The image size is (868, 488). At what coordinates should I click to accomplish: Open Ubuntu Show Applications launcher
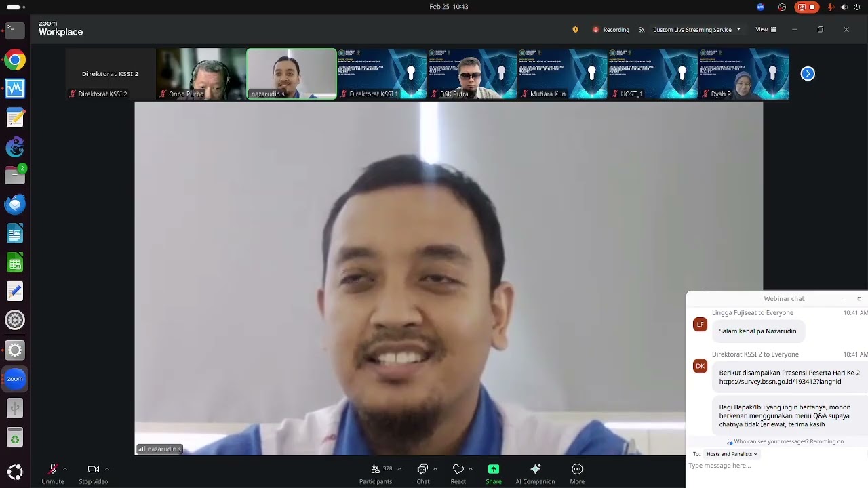[x=15, y=472]
